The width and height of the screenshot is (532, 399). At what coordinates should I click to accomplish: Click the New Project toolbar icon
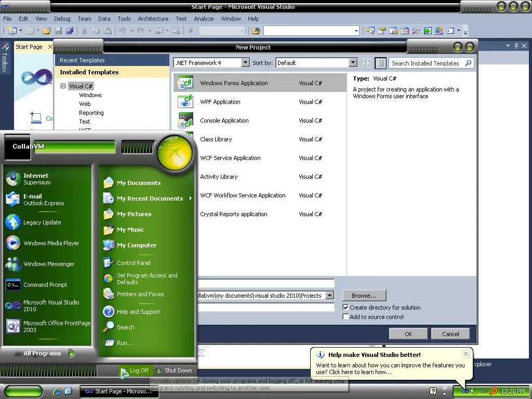pyautogui.click(x=12, y=31)
